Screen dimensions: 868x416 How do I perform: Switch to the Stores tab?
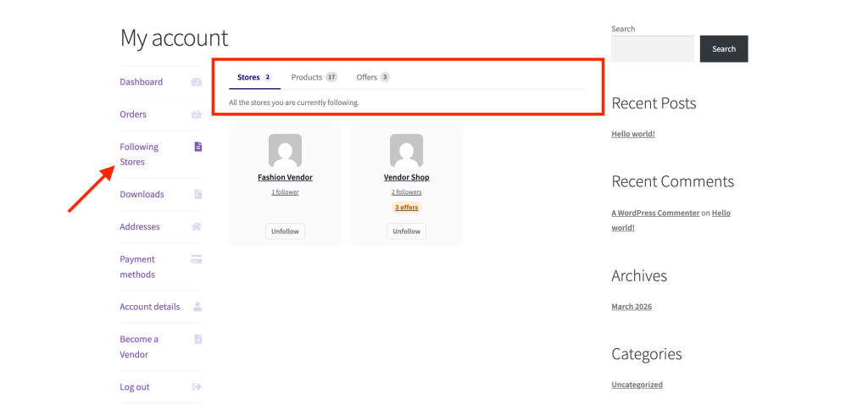click(x=254, y=77)
